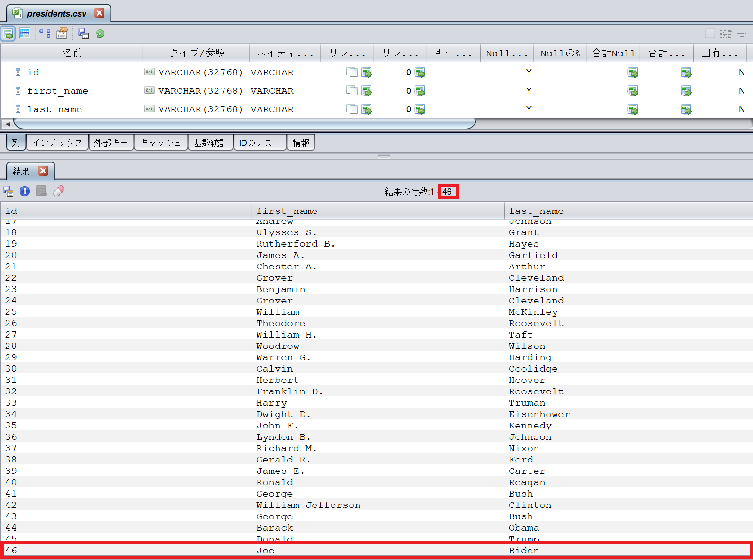The height and width of the screenshot is (560, 753).
Task: Click 合計Null green-arrow icon in id row
Action: coord(633,72)
